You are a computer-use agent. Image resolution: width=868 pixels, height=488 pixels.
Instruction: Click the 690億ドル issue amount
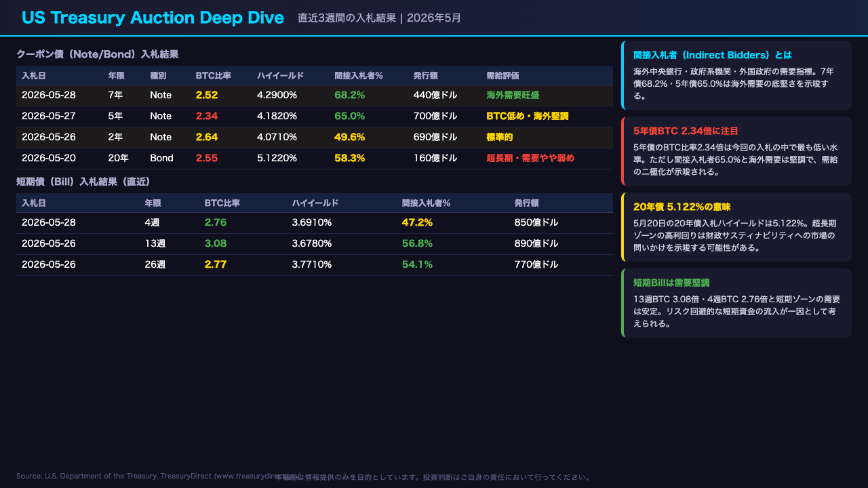435,137
